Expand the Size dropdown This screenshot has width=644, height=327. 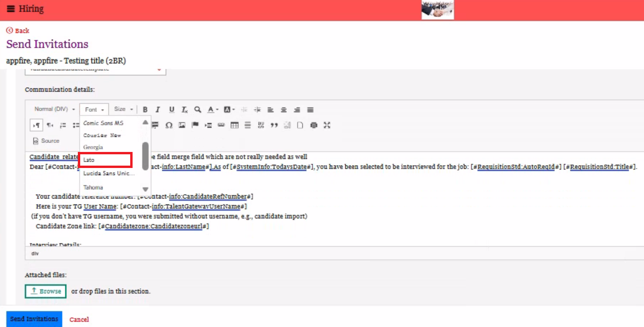[124, 109]
